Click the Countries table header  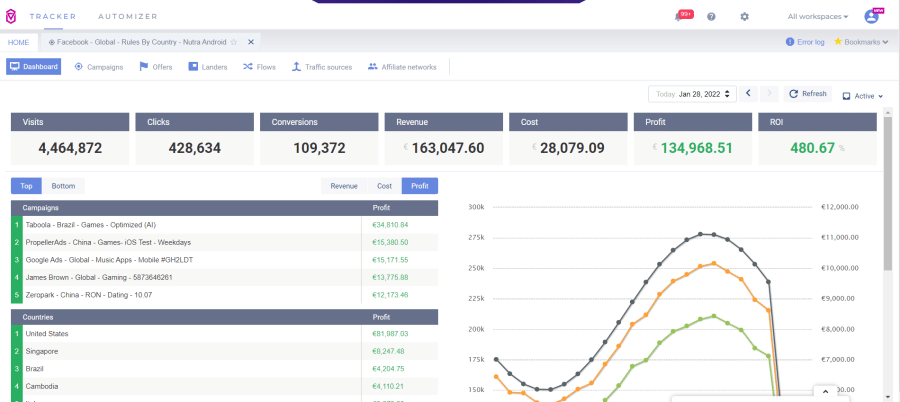224,317
